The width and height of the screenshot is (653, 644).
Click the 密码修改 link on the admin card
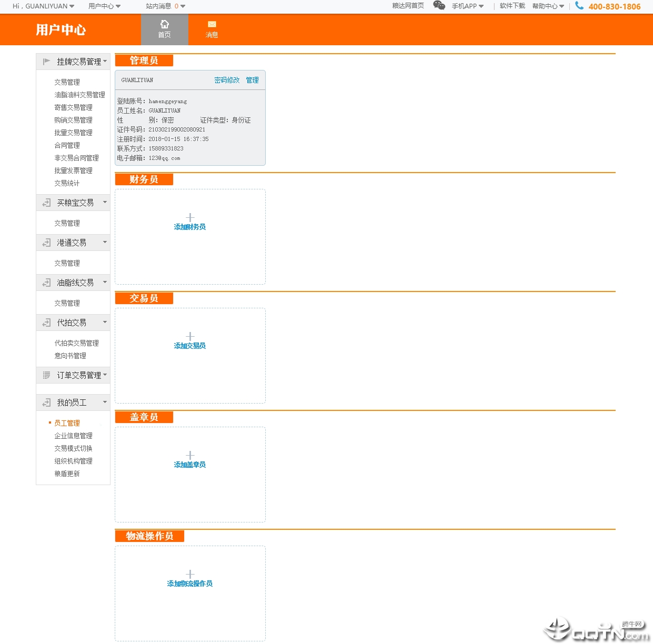tap(227, 80)
